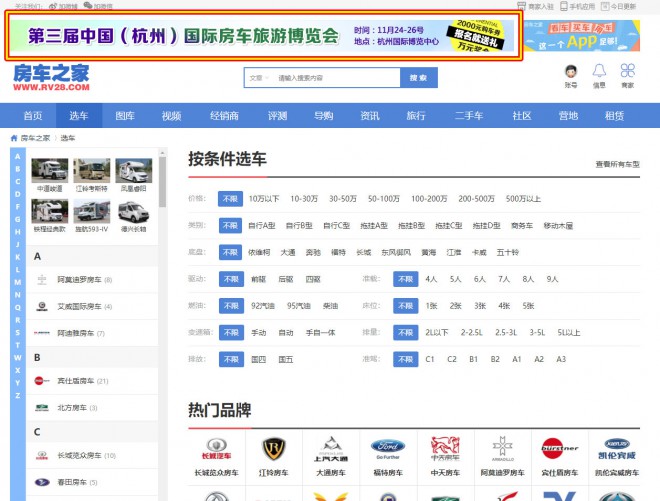Open the 首页 navigation tab
Viewport: 660px width, 501px height.
point(33,116)
